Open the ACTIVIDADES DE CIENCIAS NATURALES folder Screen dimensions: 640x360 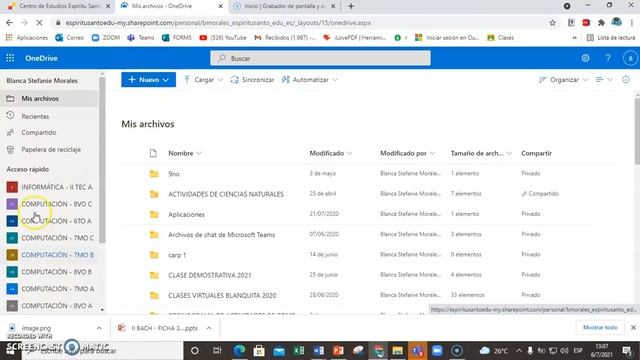[226, 194]
